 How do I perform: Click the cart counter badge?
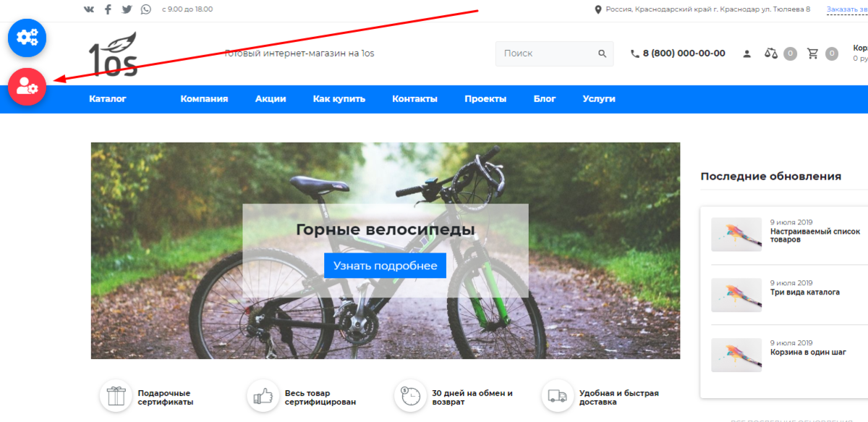[x=832, y=54]
